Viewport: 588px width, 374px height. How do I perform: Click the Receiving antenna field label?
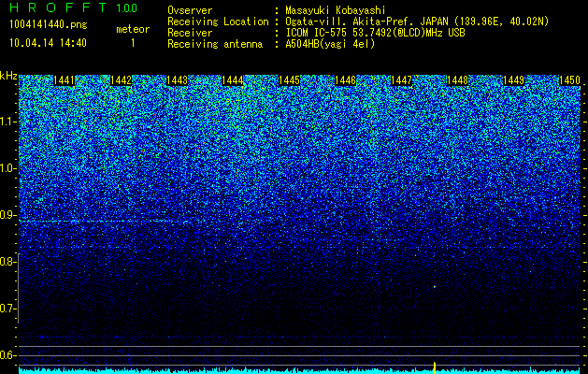(x=215, y=44)
